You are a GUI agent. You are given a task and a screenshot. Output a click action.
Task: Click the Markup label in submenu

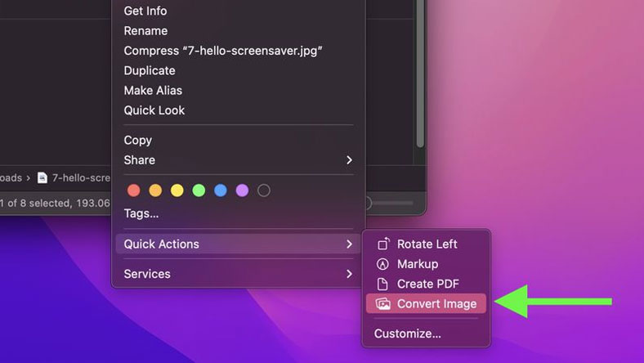(x=418, y=264)
